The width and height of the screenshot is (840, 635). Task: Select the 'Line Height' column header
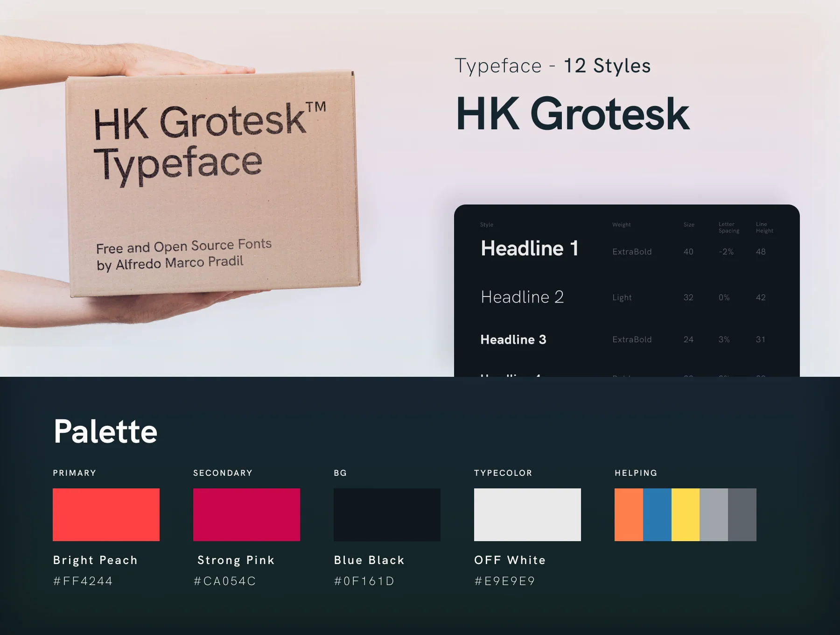(x=764, y=227)
